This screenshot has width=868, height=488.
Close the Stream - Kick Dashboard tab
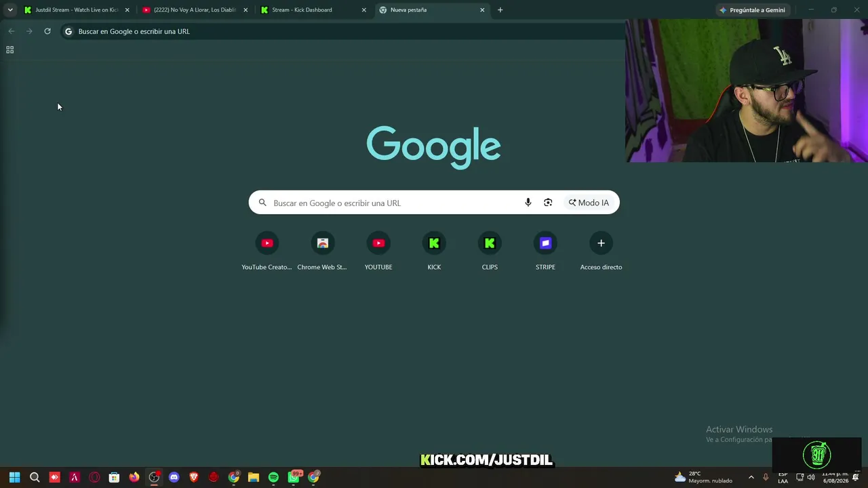[x=363, y=10]
